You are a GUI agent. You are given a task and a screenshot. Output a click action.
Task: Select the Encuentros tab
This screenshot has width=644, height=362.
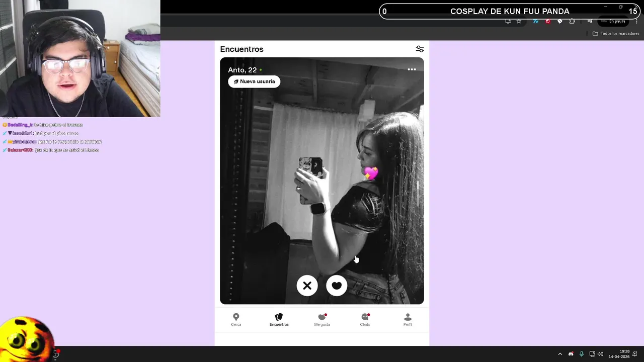click(279, 320)
